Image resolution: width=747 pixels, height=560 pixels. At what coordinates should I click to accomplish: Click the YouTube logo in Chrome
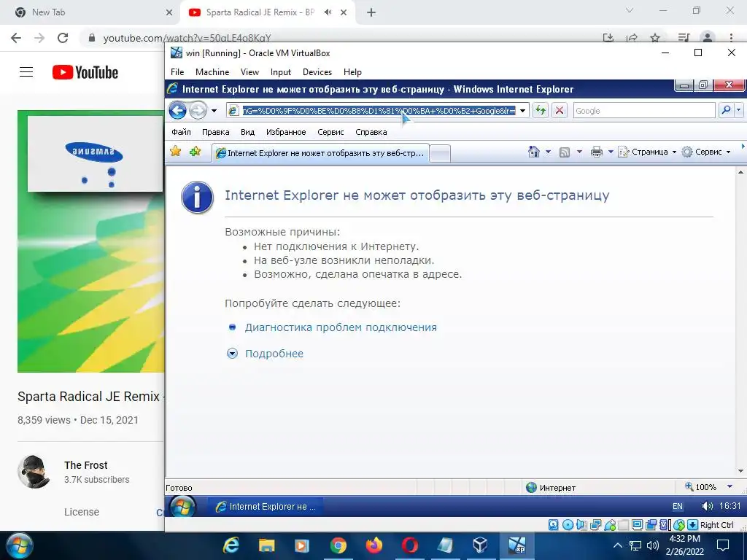pyautogui.click(x=85, y=72)
